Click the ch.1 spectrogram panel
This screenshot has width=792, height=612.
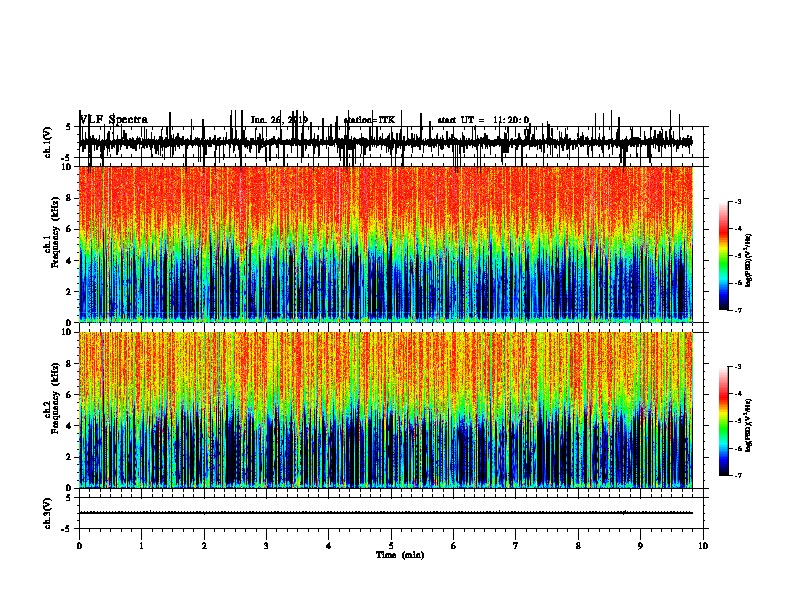pyautogui.click(x=386, y=244)
